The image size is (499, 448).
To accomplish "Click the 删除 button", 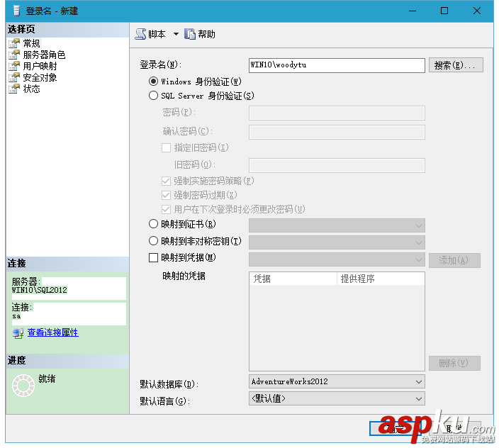I will pos(454,363).
